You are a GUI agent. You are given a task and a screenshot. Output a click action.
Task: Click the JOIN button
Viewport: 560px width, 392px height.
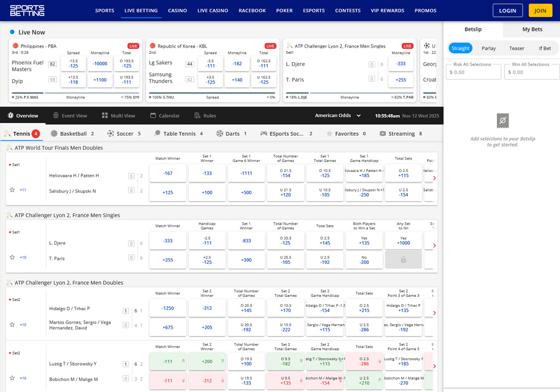540,11
